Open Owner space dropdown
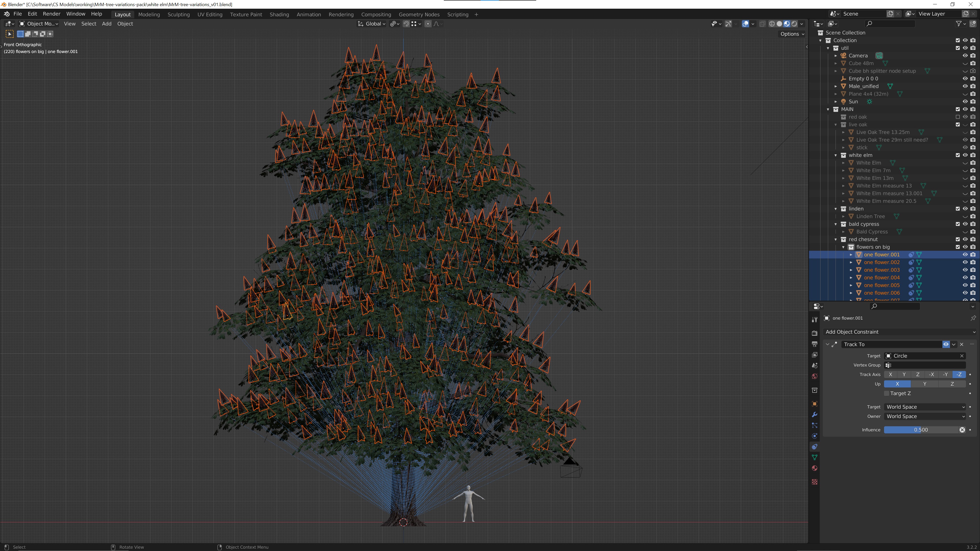The image size is (980, 551). (925, 416)
